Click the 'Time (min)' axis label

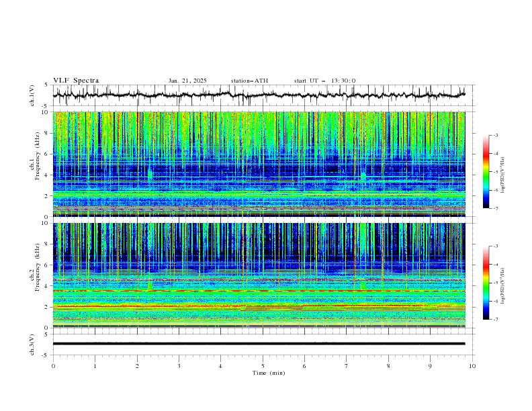coord(269,373)
